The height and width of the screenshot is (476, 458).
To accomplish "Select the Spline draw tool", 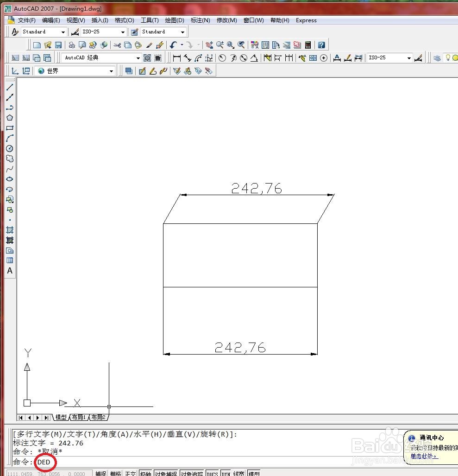I will tap(10, 169).
